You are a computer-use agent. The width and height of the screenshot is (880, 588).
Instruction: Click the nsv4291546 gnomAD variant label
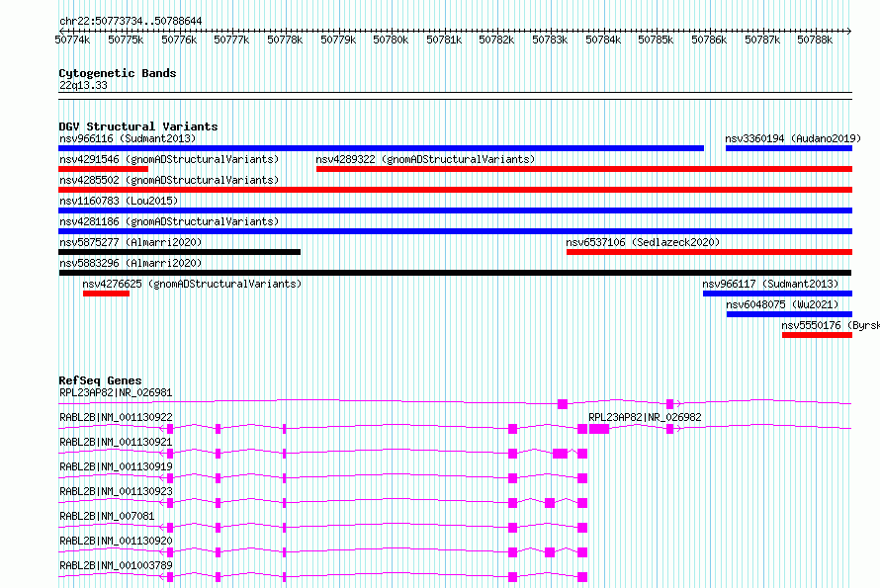[169, 159]
